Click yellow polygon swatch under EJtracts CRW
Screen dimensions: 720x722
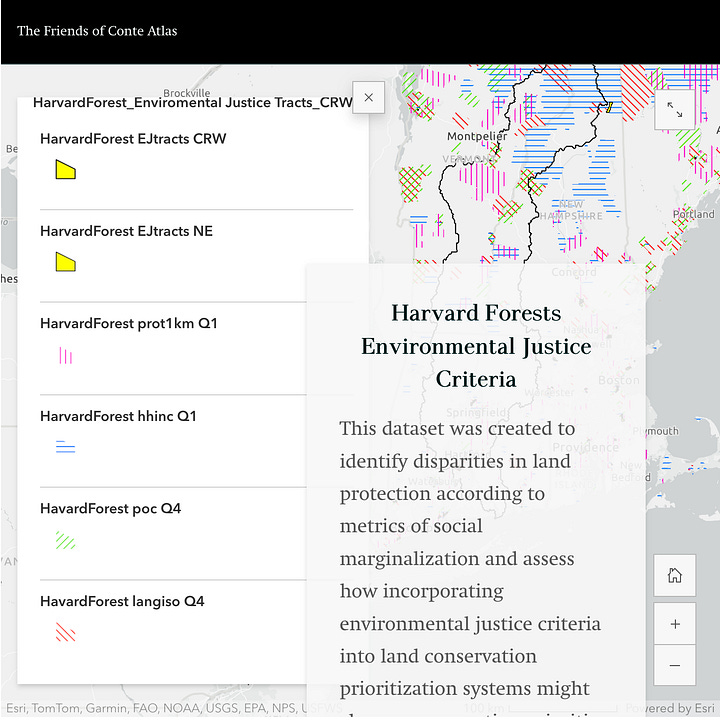pyautogui.click(x=65, y=169)
